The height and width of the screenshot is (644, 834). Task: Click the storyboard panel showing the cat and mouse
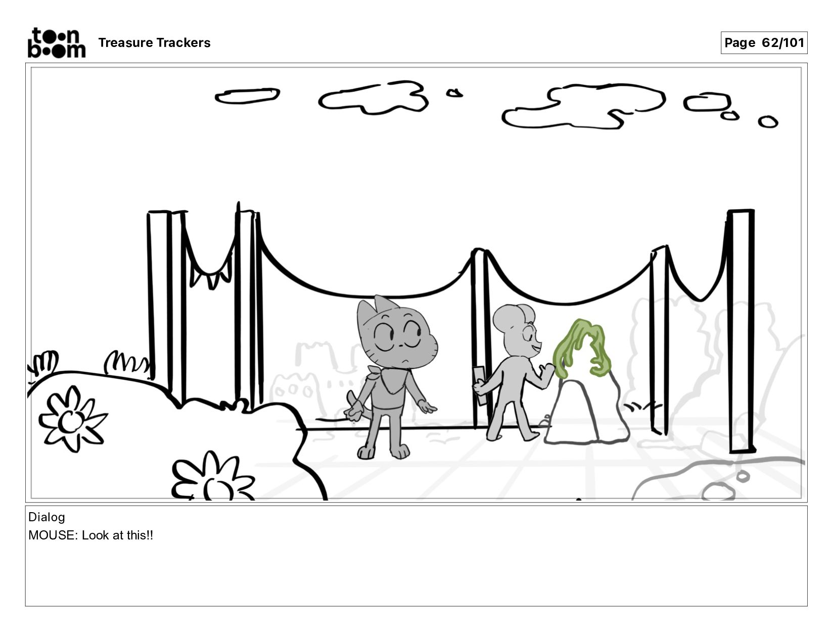pos(416,283)
